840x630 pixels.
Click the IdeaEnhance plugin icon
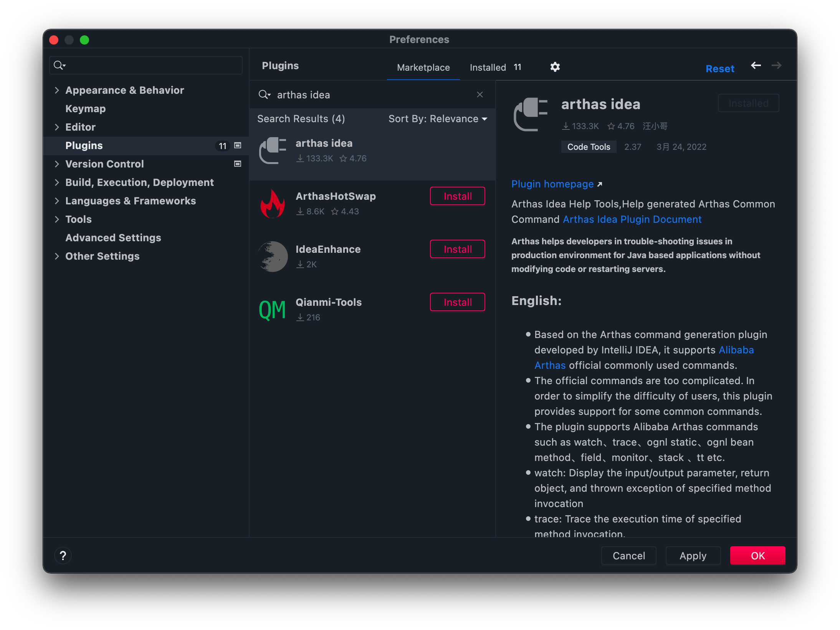click(x=273, y=257)
